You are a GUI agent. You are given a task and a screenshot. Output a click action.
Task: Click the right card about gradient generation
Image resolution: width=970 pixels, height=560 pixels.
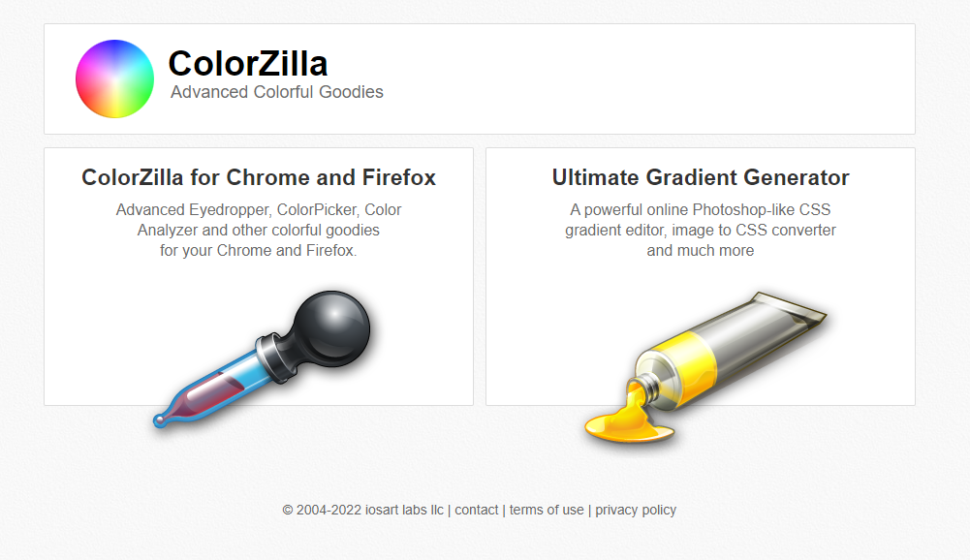pyautogui.click(x=700, y=275)
